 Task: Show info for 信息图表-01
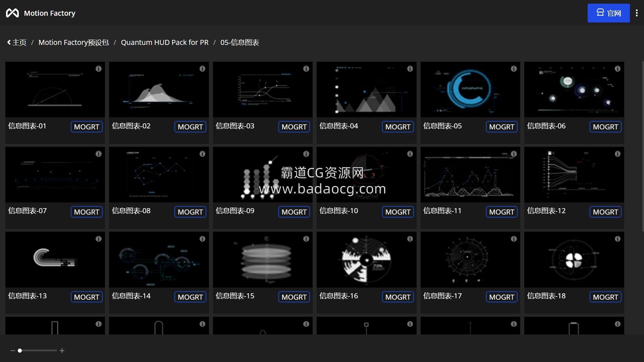(x=98, y=69)
